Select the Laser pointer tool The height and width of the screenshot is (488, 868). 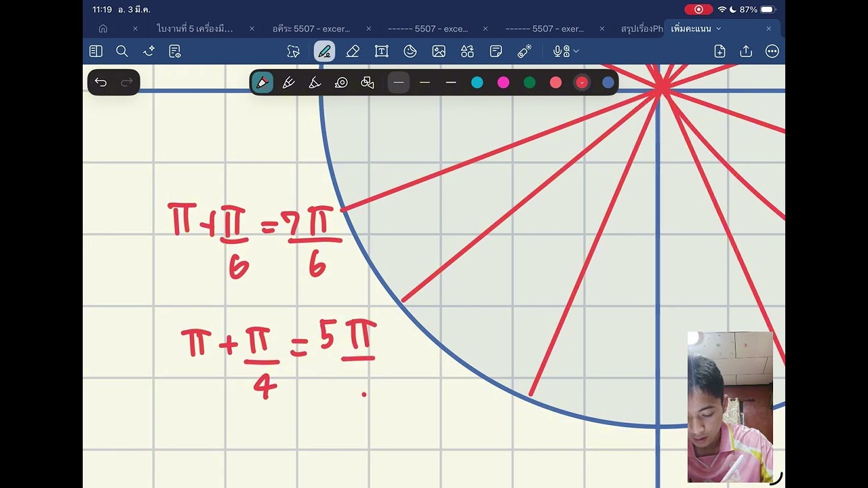[524, 52]
